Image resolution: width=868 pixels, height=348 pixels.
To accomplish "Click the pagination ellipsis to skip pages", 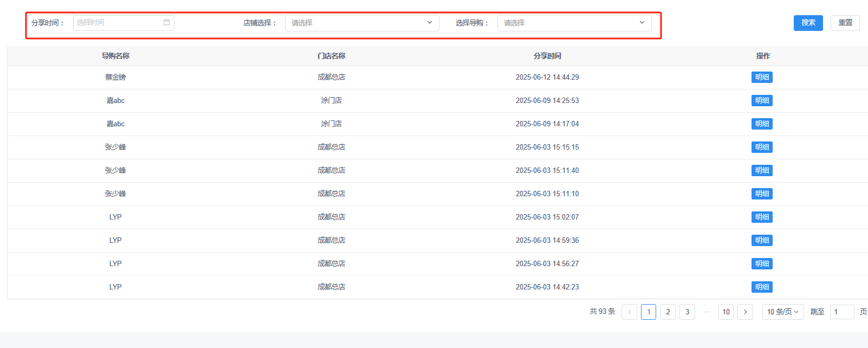I will click(707, 312).
